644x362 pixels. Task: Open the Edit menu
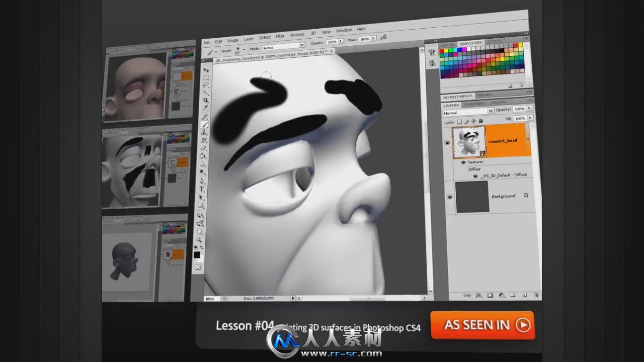pos(218,41)
